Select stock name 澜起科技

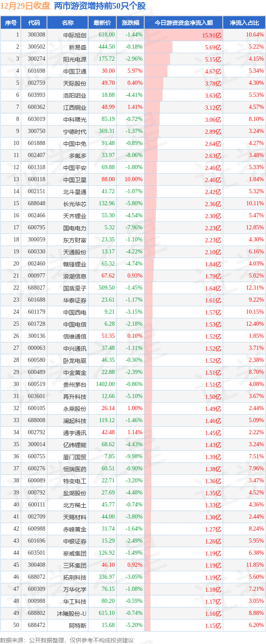pos(75,420)
